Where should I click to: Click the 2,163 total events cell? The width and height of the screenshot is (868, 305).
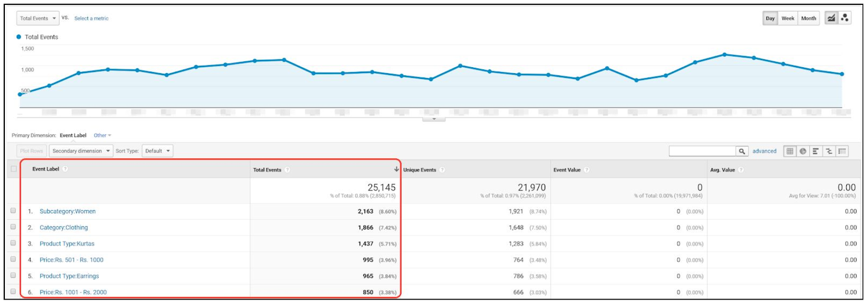365,211
